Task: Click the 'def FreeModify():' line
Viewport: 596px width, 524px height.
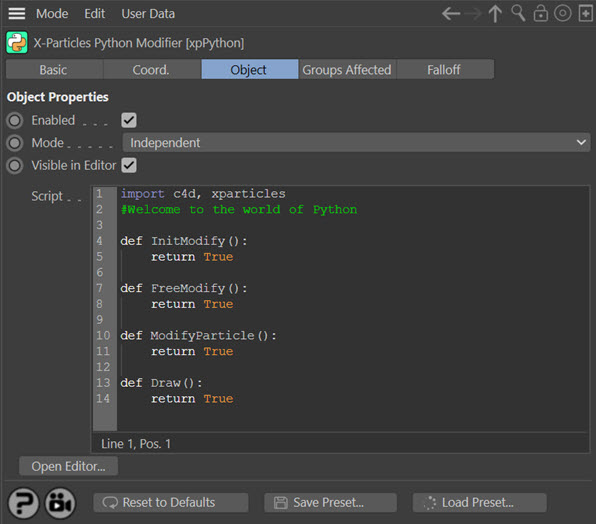Action: (184, 288)
